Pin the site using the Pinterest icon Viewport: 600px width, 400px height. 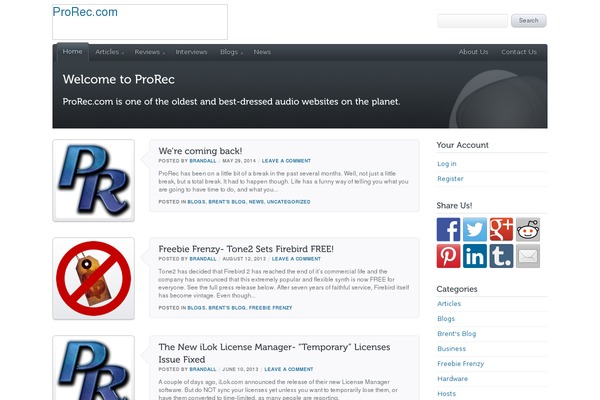(x=448, y=256)
